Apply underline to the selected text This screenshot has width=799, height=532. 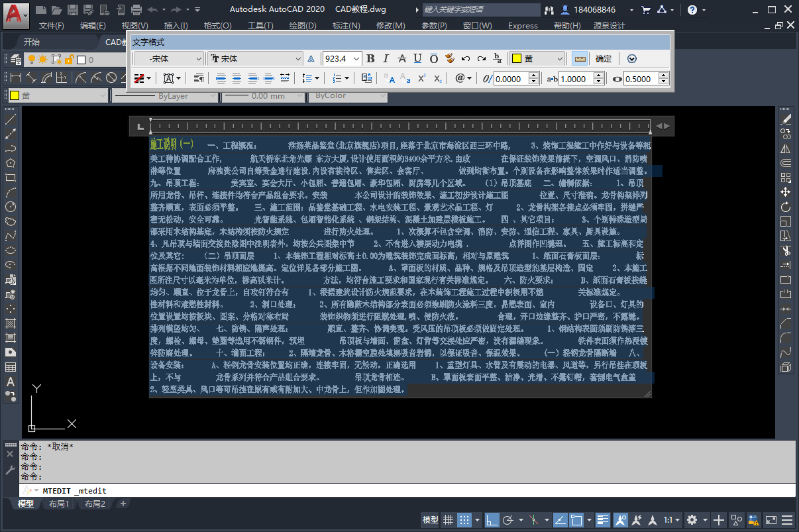click(417, 58)
